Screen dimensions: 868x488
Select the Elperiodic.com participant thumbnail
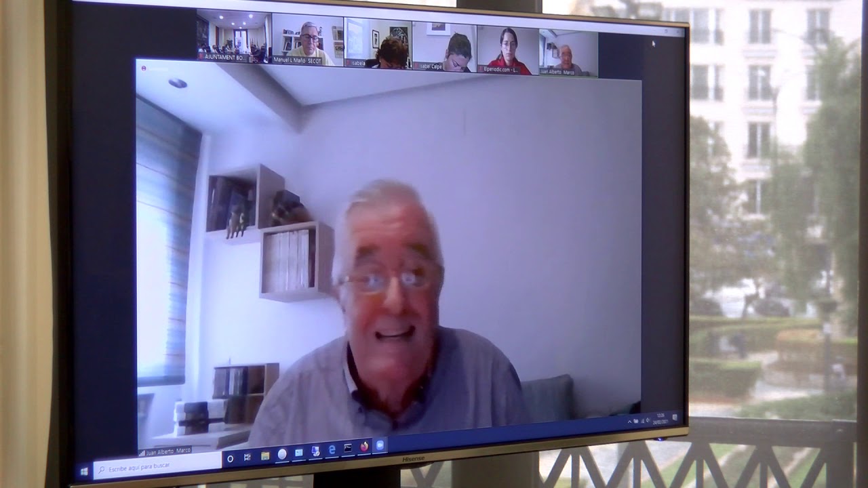coord(508,49)
